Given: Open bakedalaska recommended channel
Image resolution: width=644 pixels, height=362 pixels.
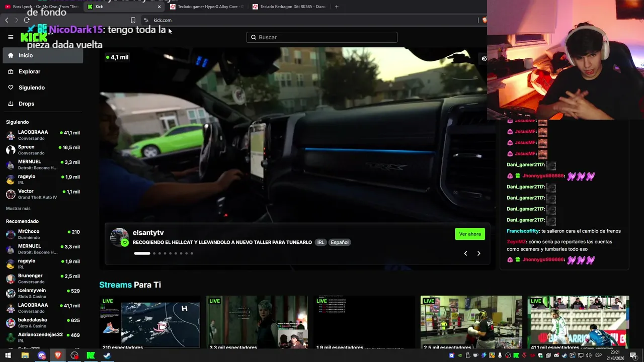Looking at the screenshot, I should tap(43, 323).
